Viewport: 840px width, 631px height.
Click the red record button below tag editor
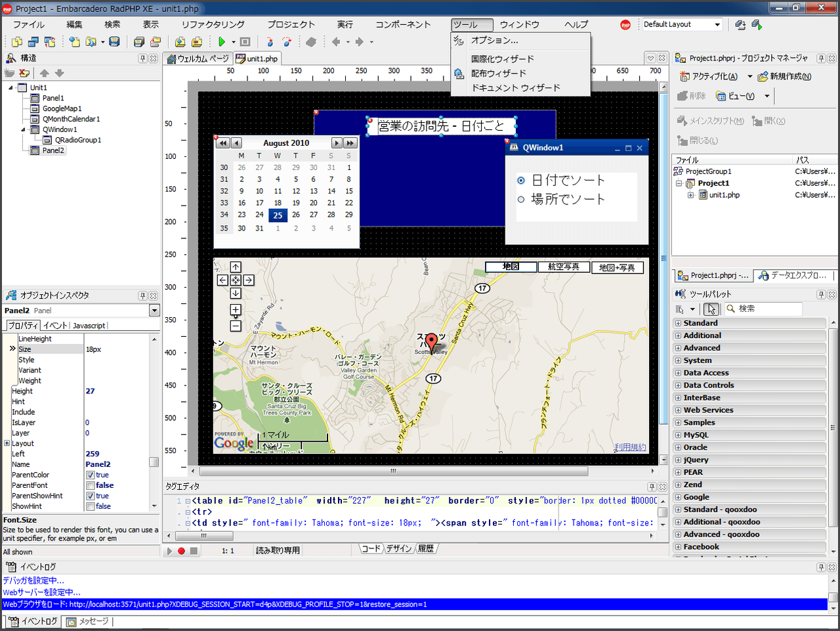coord(181,551)
